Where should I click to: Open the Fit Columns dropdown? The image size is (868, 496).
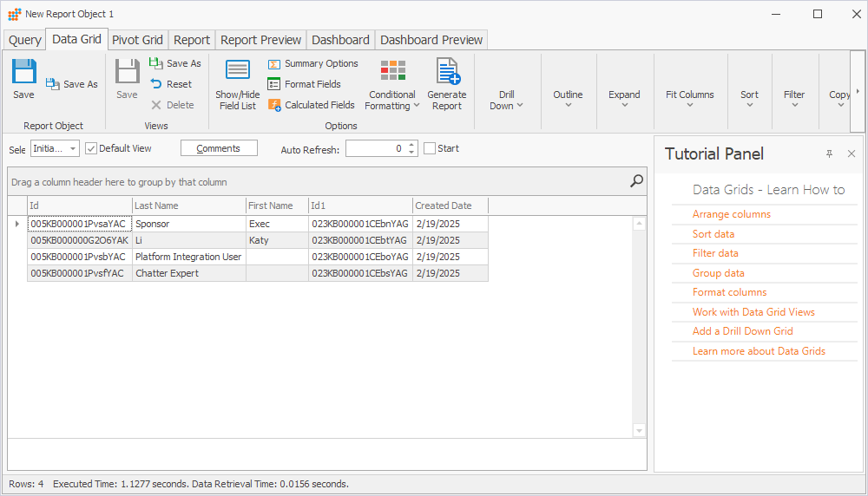pos(690,100)
